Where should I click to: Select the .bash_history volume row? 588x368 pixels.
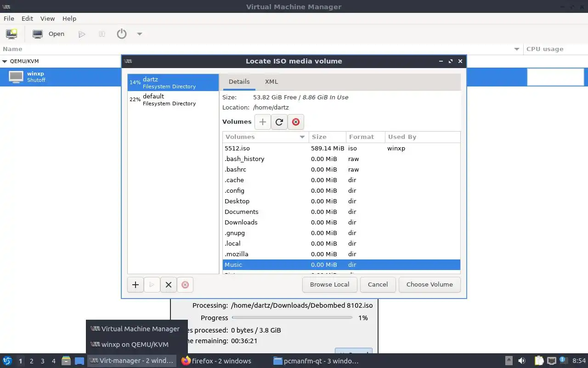pos(341,159)
